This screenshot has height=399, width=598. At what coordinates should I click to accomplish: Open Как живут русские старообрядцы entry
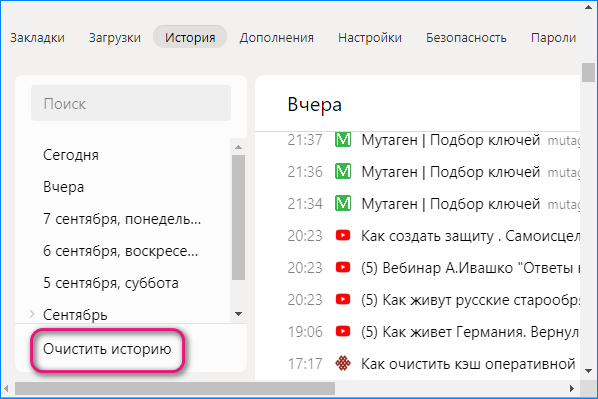point(470,300)
